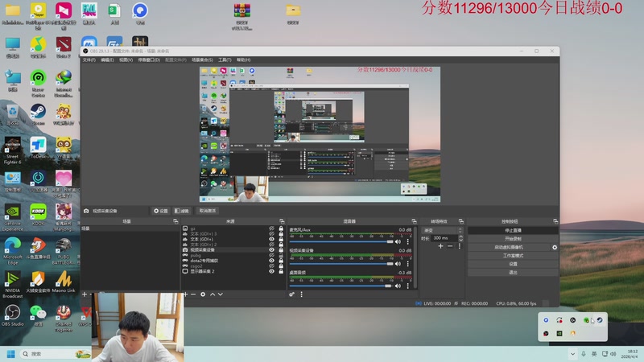644x362 pixels.
Task: Mute the 桌面音频 channel
Action: 398,286
